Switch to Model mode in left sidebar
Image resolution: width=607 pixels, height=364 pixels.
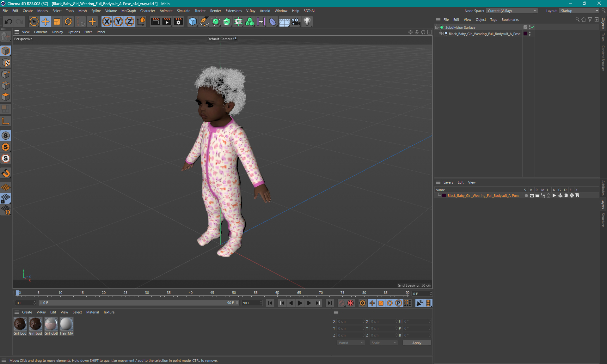(x=6, y=51)
